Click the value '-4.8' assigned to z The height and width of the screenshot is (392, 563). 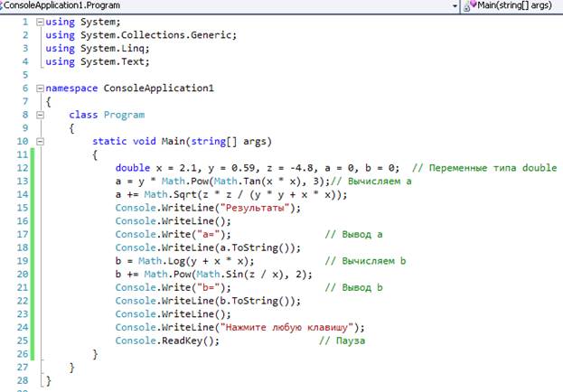(x=302, y=168)
